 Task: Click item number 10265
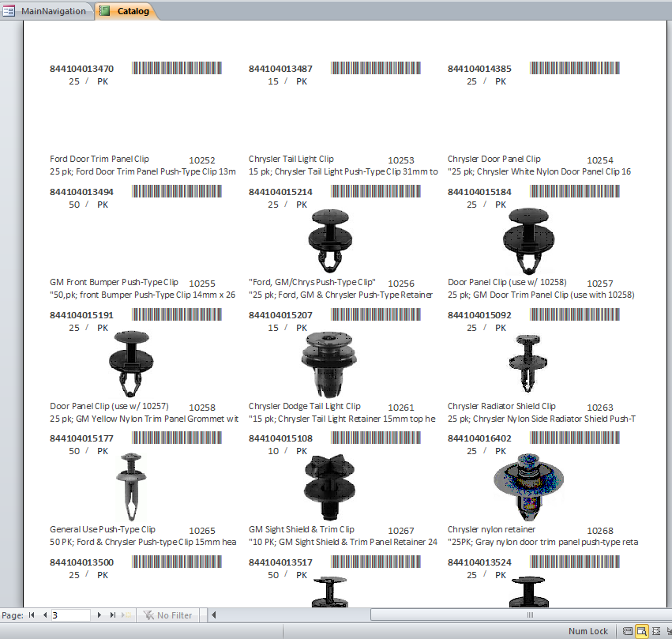click(x=202, y=531)
